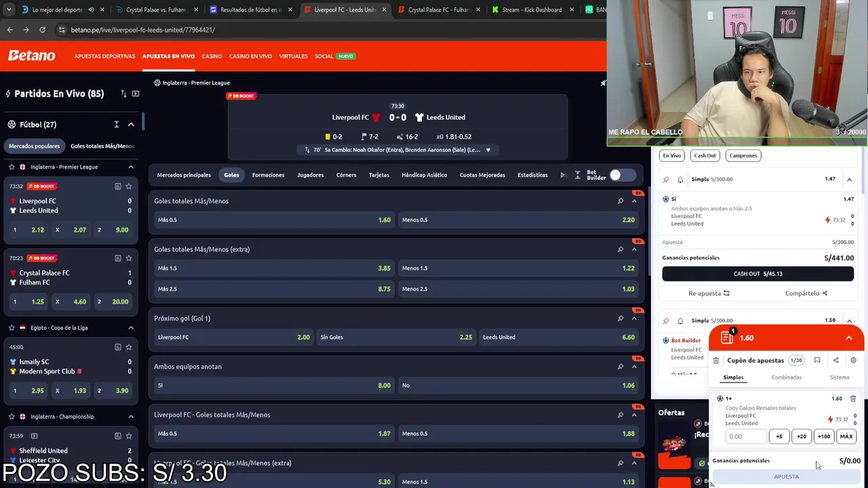The image size is (868, 488).
Task: Open the live stream icon in the sidebar header
Action: 136,94
